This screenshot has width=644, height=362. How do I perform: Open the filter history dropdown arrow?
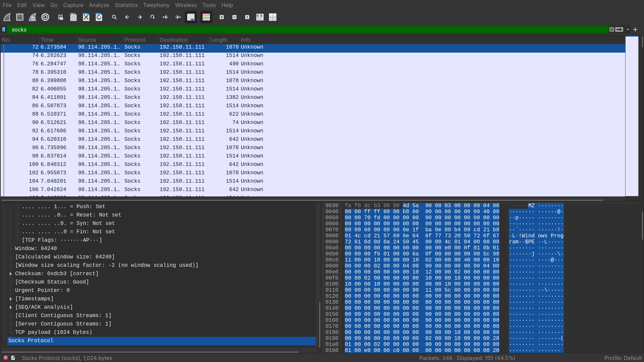coord(628,29)
